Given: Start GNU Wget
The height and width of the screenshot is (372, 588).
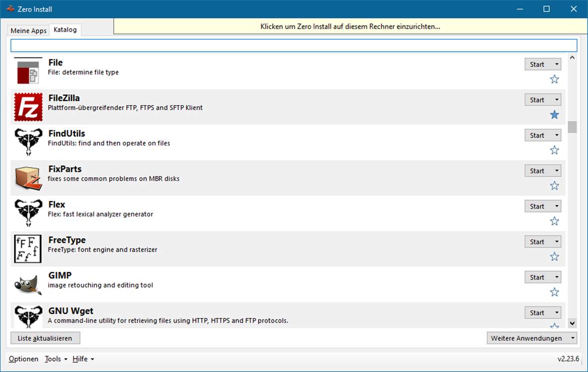Looking at the screenshot, I should [x=538, y=313].
